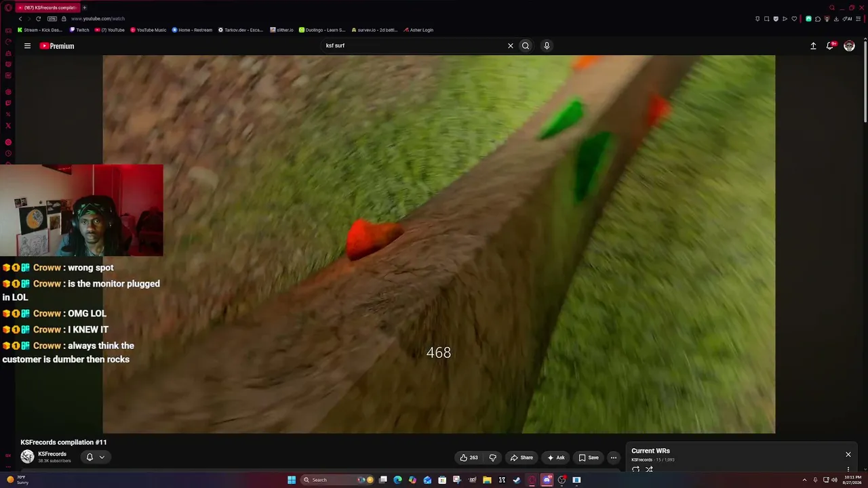Open the Windows Start menu
The image size is (868, 488).
[292, 480]
